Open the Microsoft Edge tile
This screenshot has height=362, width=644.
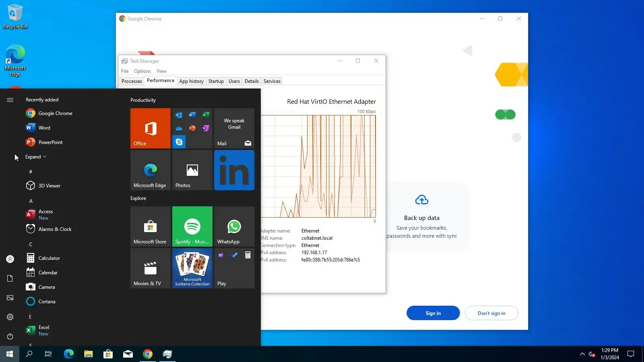click(151, 170)
